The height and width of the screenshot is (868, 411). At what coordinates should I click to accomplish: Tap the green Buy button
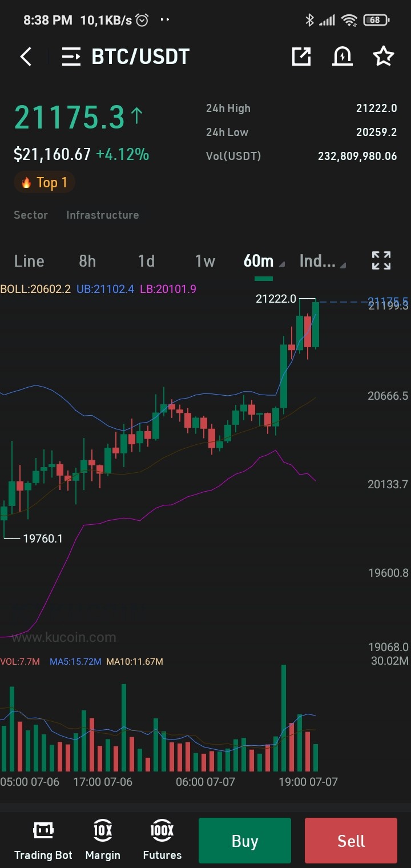245,841
